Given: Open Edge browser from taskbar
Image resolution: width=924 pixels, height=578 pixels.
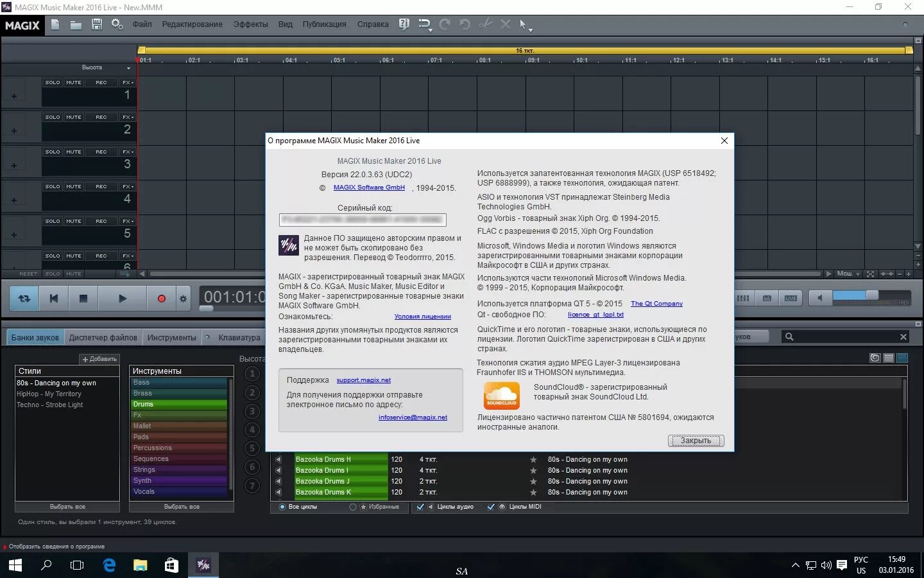Looking at the screenshot, I should click(109, 565).
